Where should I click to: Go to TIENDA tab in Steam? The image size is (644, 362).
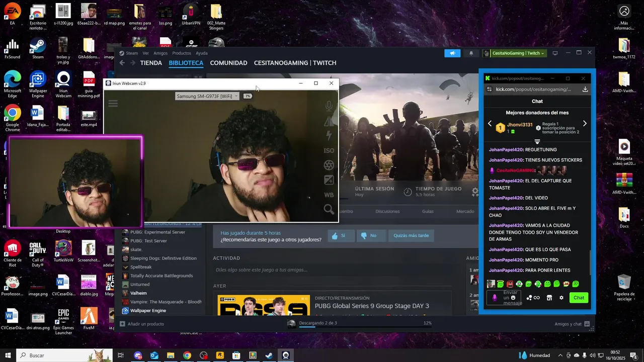pos(151,63)
